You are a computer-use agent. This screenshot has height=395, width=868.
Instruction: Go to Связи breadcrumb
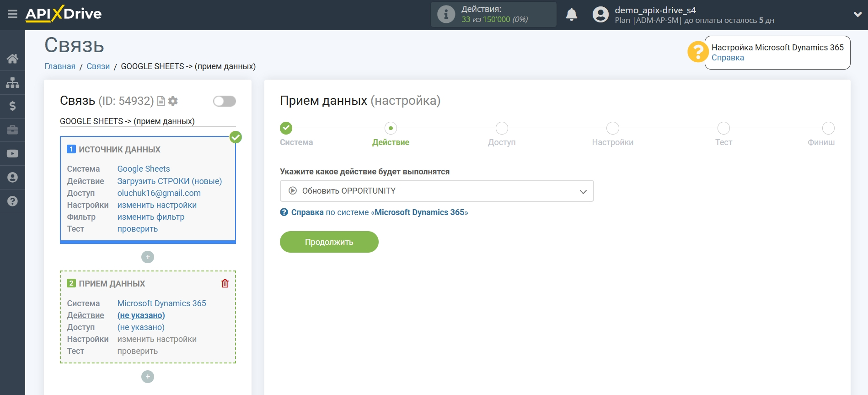tap(98, 66)
